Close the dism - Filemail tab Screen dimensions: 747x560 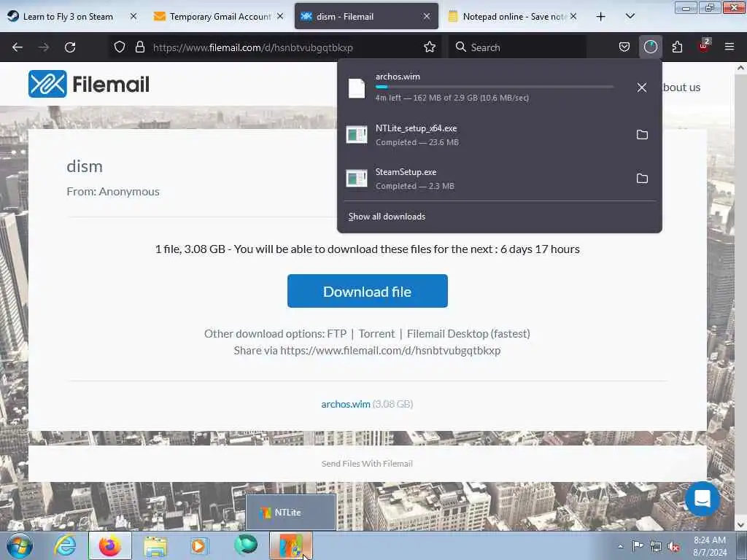click(426, 16)
